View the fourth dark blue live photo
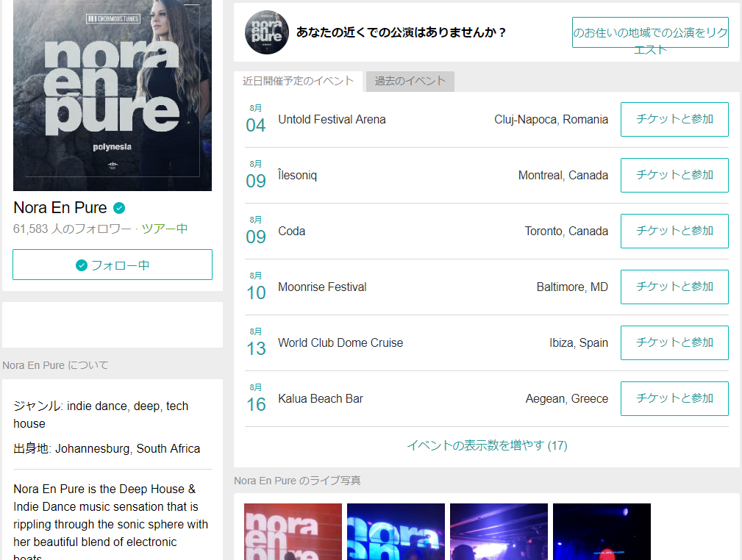The height and width of the screenshot is (560, 742). click(x=602, y=531)
